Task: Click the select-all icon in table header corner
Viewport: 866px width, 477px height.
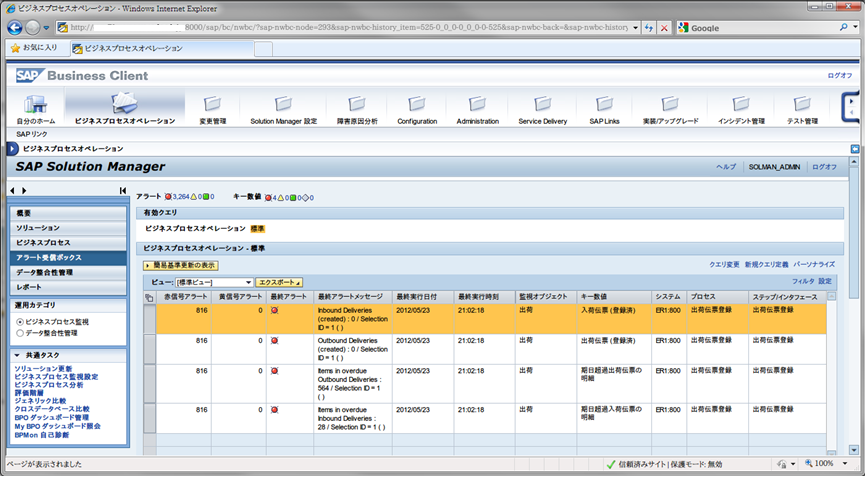Action: coord(149,297)
